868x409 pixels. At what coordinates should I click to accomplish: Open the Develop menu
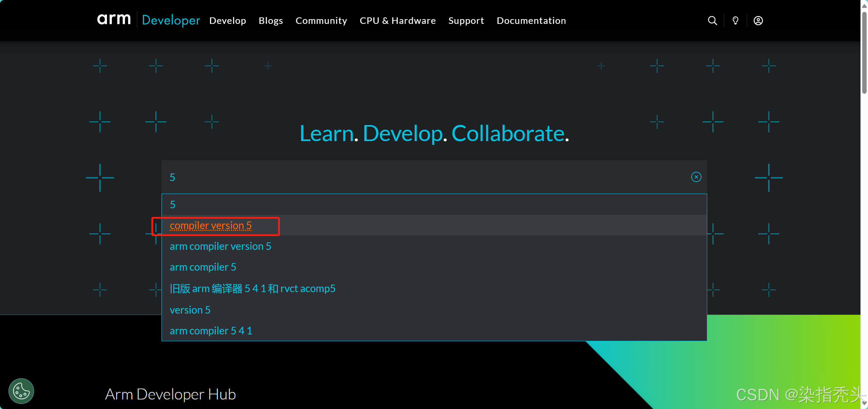[x=228, y=20]
